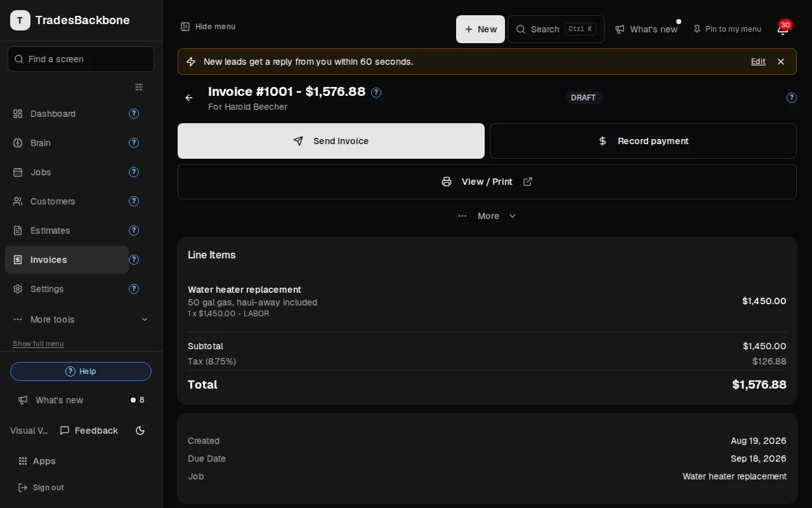
Task: Navigate to Customers
Action: click(67, 201)
